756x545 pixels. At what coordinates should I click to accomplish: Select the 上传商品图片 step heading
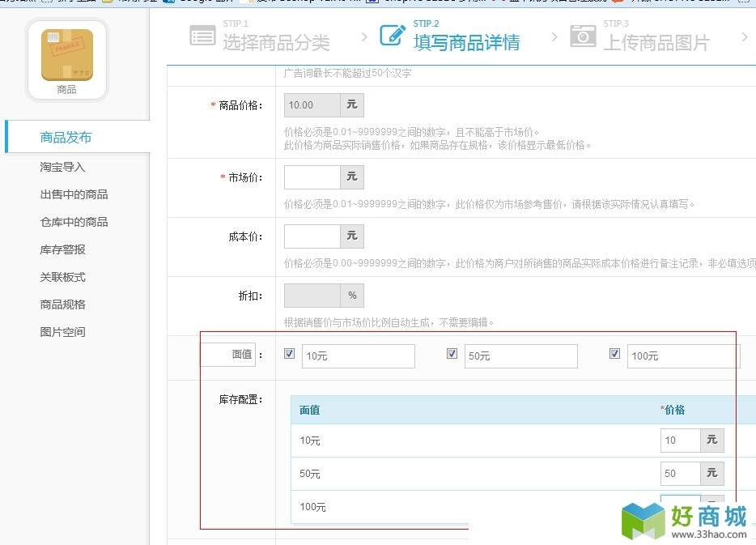pyautogui.click(x=656, y=43)
